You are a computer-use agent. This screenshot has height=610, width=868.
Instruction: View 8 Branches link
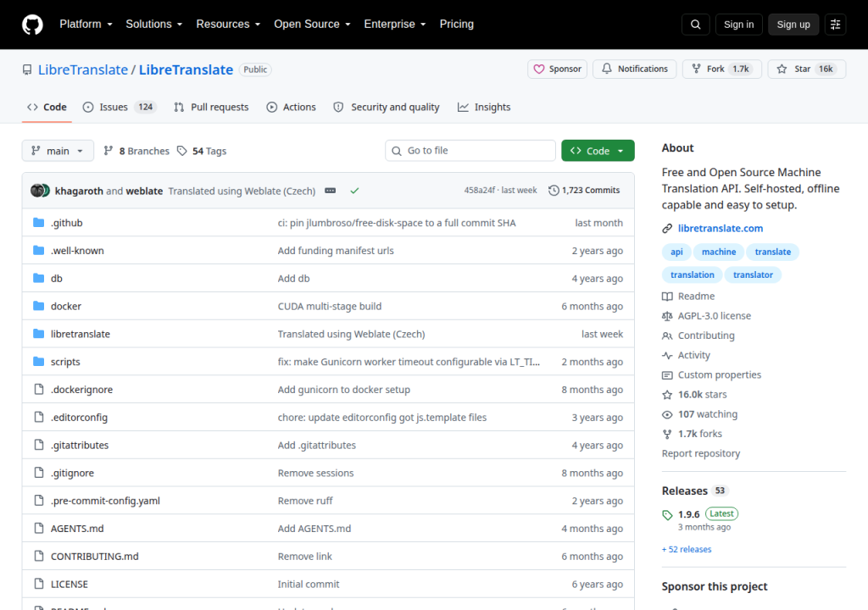point(136,151)
